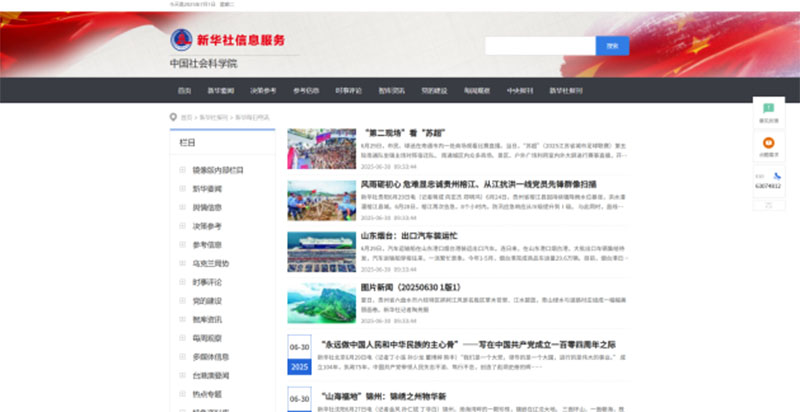Click the 06-30 2025 date badge
The height and width of the screenshot is (412, 800).
[x=299, y=355]
